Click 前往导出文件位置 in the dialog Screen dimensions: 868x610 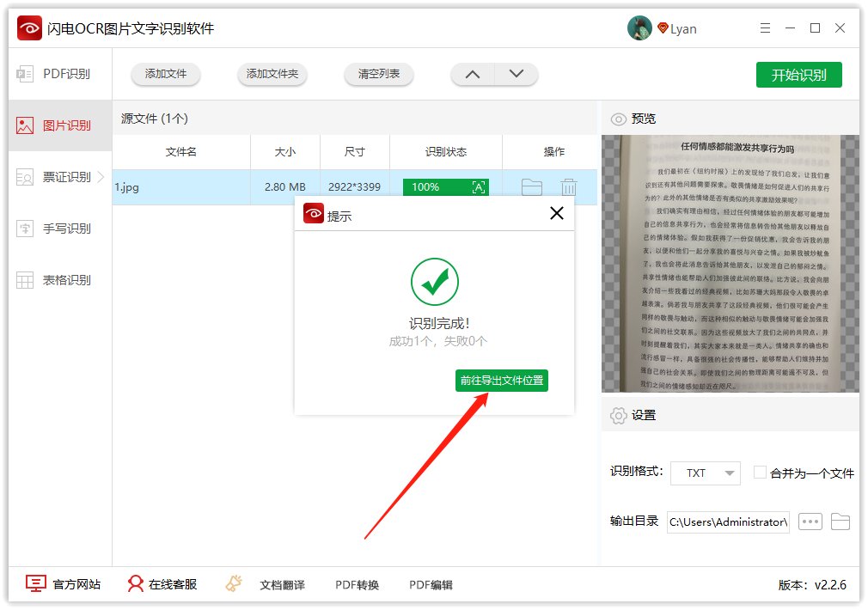click(x=502, y=381)
